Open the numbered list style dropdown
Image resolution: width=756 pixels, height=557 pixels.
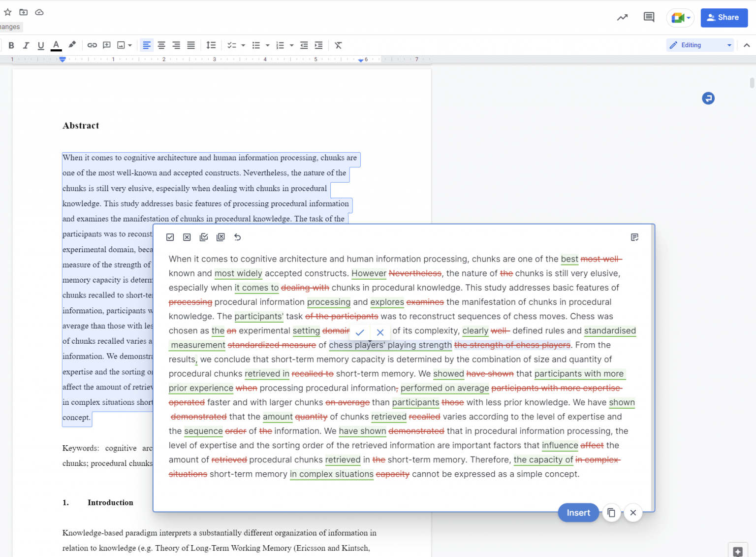pos(291,45)
